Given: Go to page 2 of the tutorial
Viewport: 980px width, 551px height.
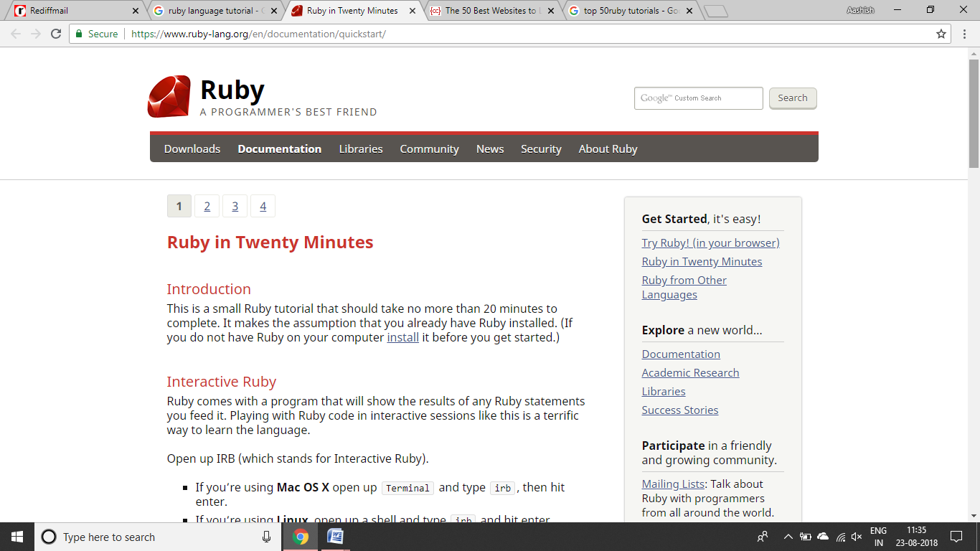Looking at the screenshot, I should coord(207,207).
